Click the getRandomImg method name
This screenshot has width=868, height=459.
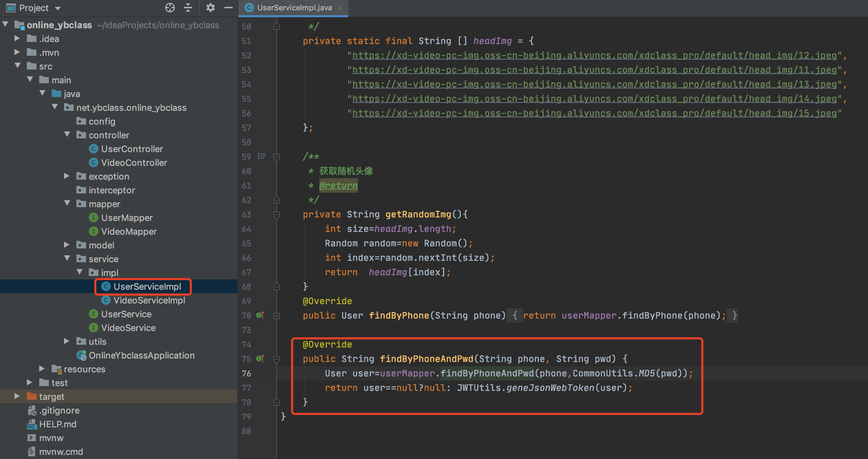(x=418, y=214)
